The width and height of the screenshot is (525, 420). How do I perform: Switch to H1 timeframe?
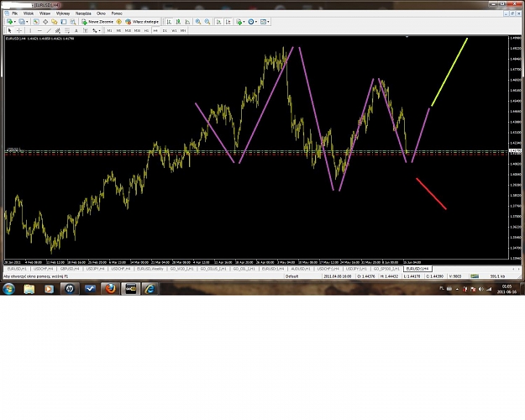pyautogui.click(x=146, y=30)
